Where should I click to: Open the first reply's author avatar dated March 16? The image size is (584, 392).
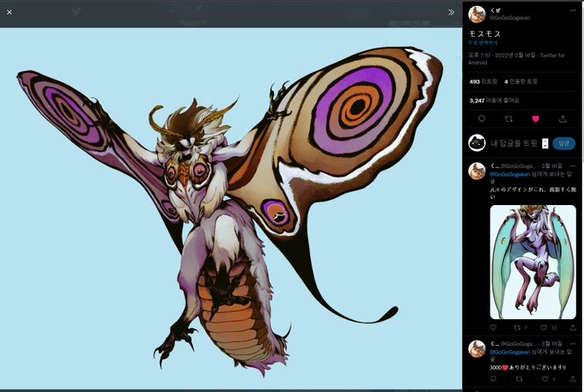click(477, 171)
